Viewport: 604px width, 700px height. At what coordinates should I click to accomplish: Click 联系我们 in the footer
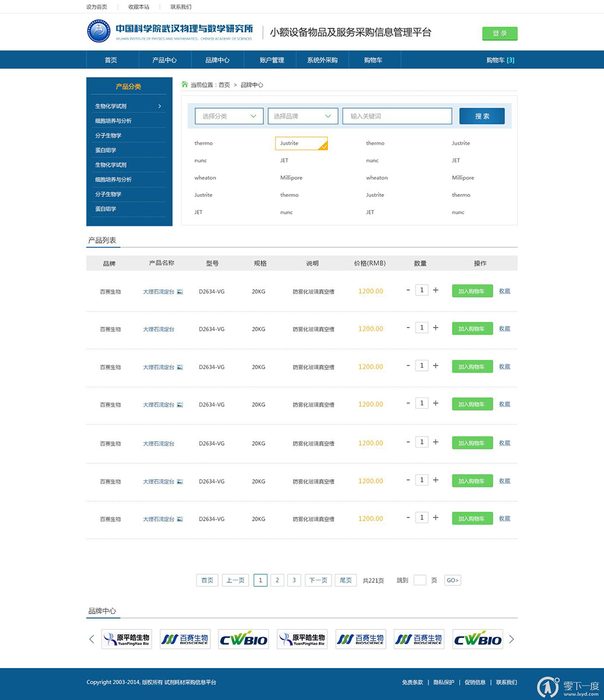pyautogui.click(x=506, y=682)
